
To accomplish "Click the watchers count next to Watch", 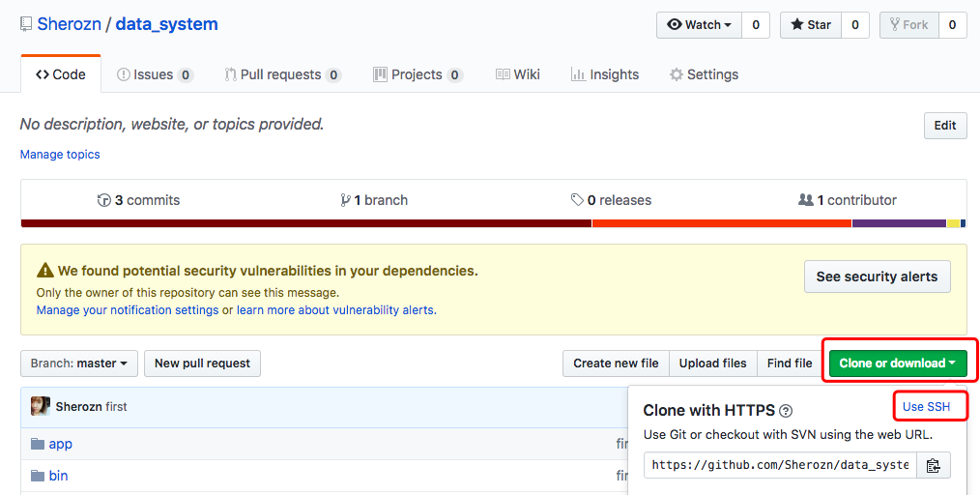I will tap(756, 25).
